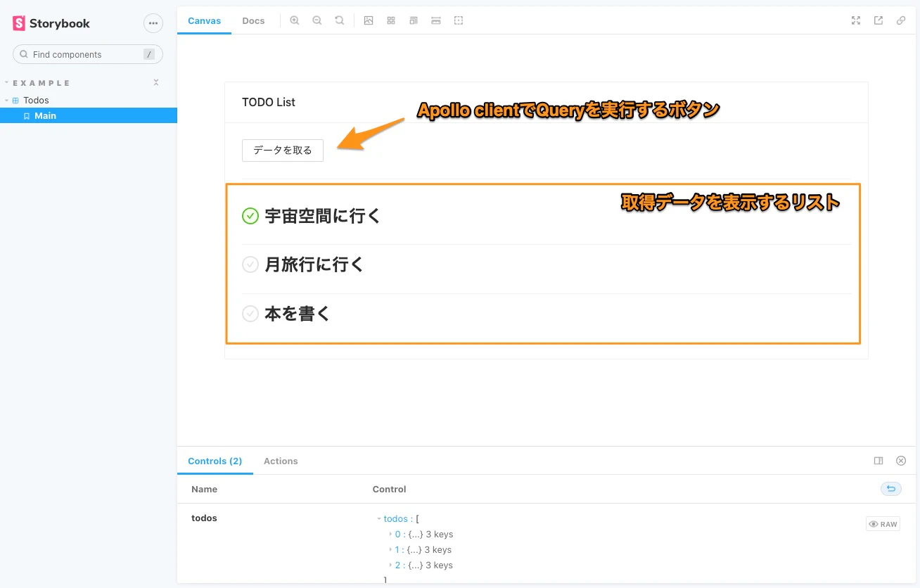
Task: Apply a grid to the preview
Action: [391, 20]
